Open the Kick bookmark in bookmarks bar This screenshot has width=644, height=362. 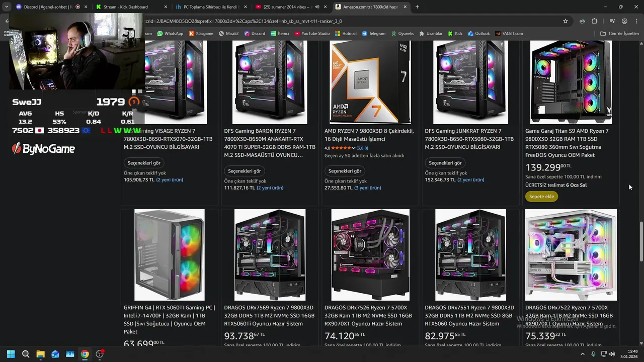tap(455, 34)
